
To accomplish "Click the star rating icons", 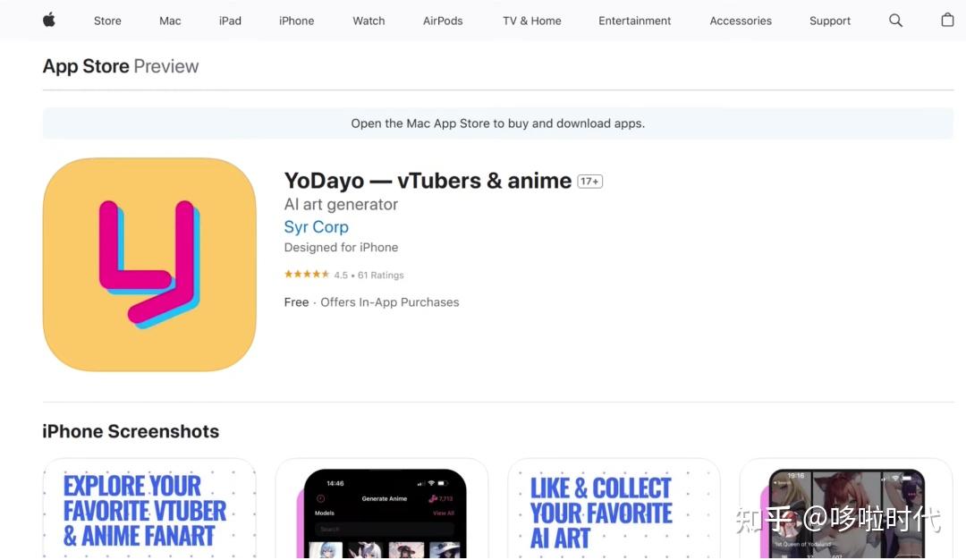I will (x=306, y=274).
